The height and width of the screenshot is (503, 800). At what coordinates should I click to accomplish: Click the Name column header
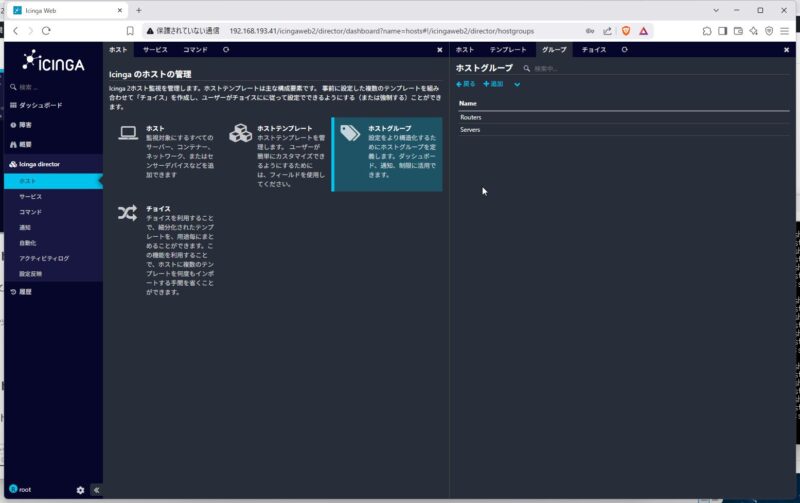(x=468, y=103)
